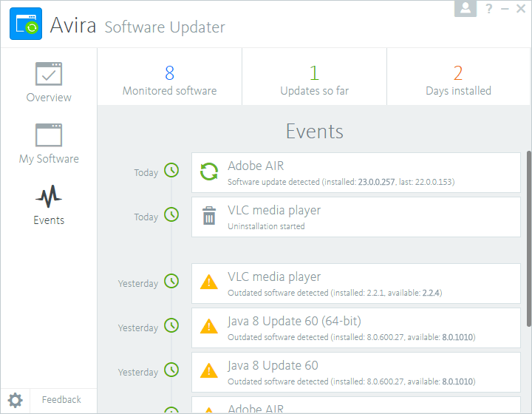Viewport: 532px width, 414px height.
Task: Click the clock icon beside VLC Uninstallation started
Action: pos(171,214)
